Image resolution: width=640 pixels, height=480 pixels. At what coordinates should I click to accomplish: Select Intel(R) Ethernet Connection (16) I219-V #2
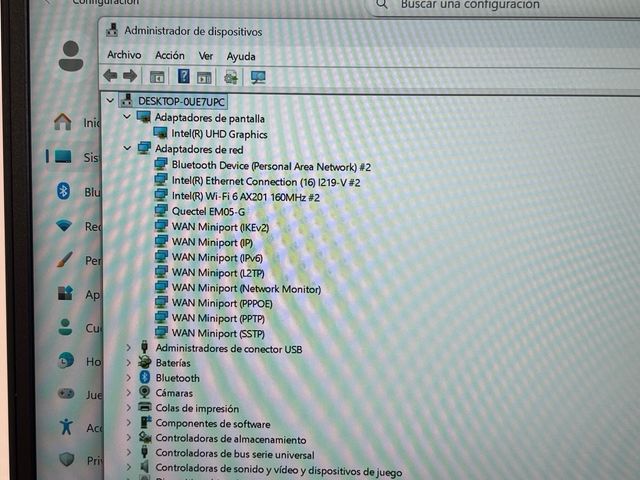coord(266,182)
